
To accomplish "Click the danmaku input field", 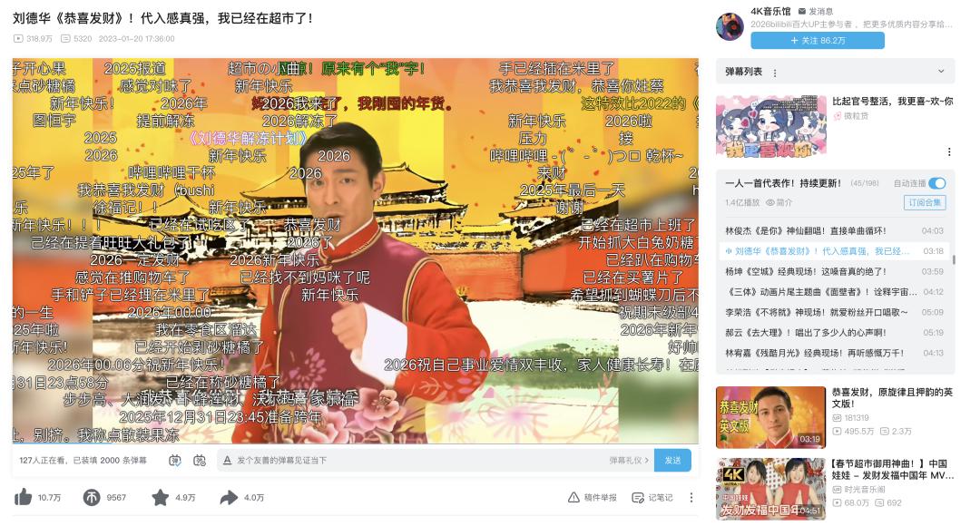I will point(413,461).
